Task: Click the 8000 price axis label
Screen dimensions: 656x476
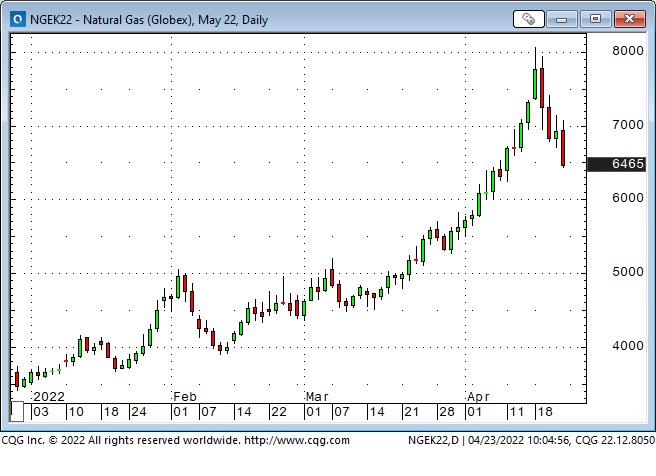Action: [x=628, y=51]
